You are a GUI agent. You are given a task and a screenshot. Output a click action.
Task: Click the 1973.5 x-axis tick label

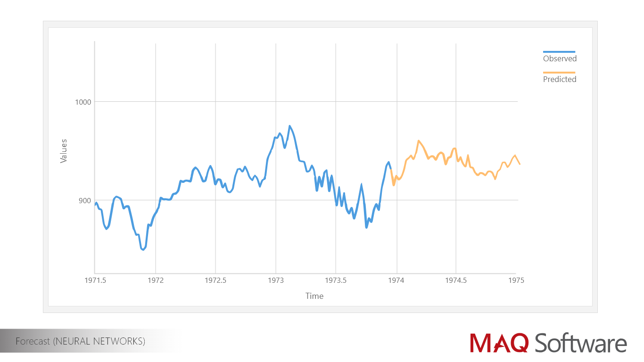pos(336,280)
